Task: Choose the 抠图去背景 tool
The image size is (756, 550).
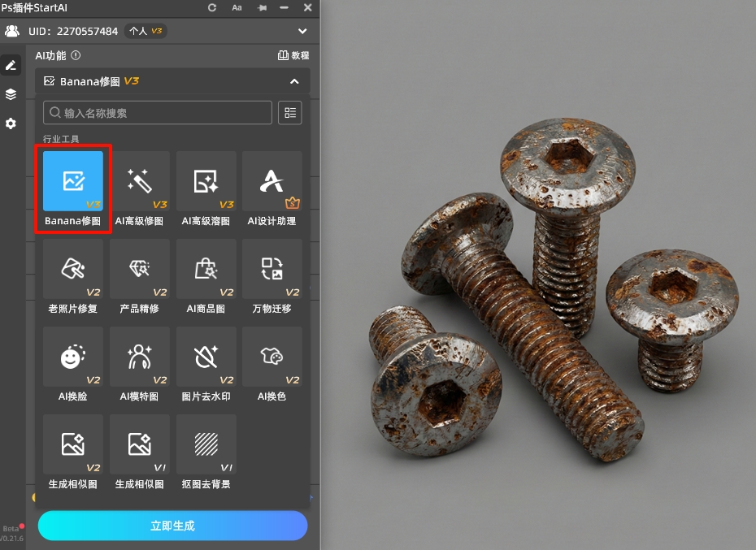Action: click(206, 445)
